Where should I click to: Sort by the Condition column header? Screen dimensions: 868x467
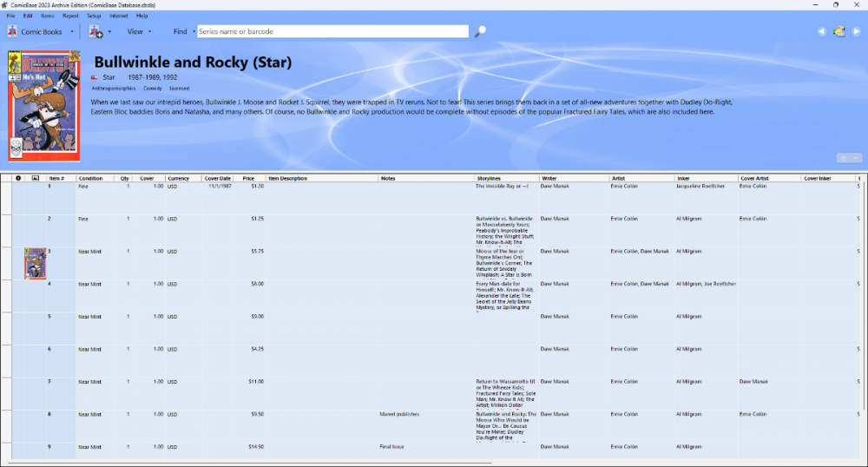point(91,178)
